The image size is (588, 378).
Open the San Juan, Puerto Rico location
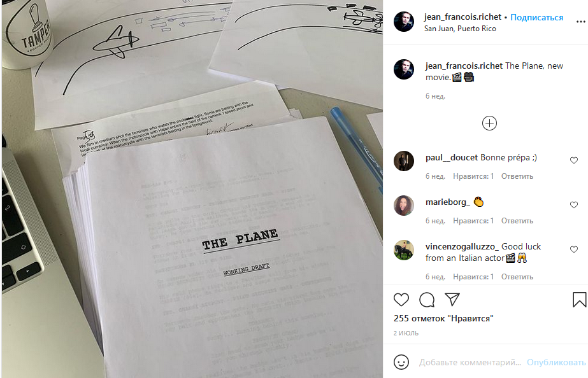pos(460,29)
